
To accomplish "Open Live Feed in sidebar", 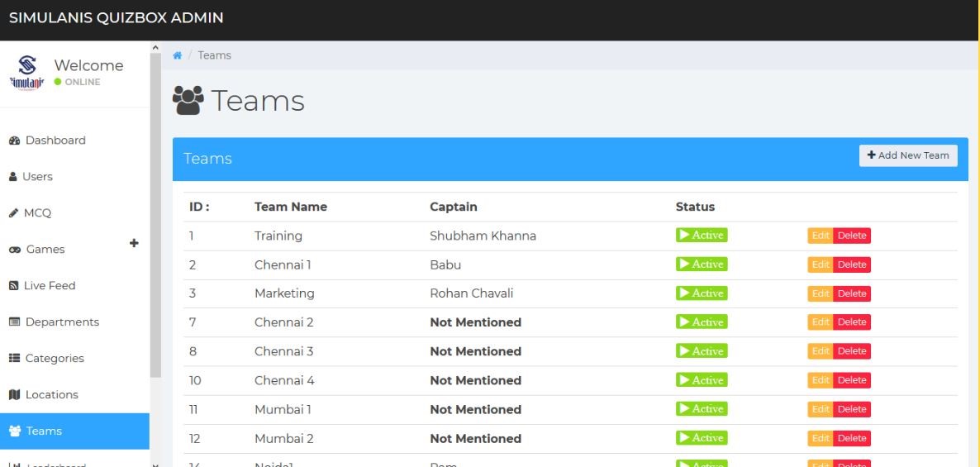I will point(50,286).
